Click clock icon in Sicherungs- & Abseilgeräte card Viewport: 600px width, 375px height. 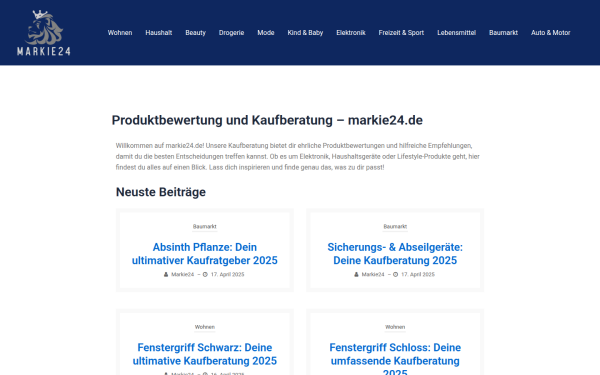[396, 274]
